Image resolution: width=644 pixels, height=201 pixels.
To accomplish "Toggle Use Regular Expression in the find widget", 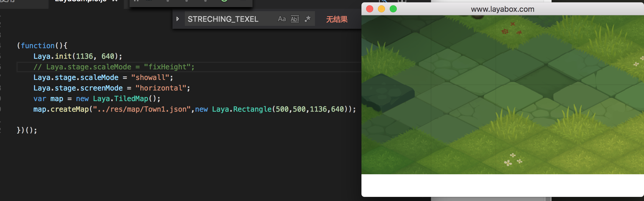I will [x=308, y=19].
